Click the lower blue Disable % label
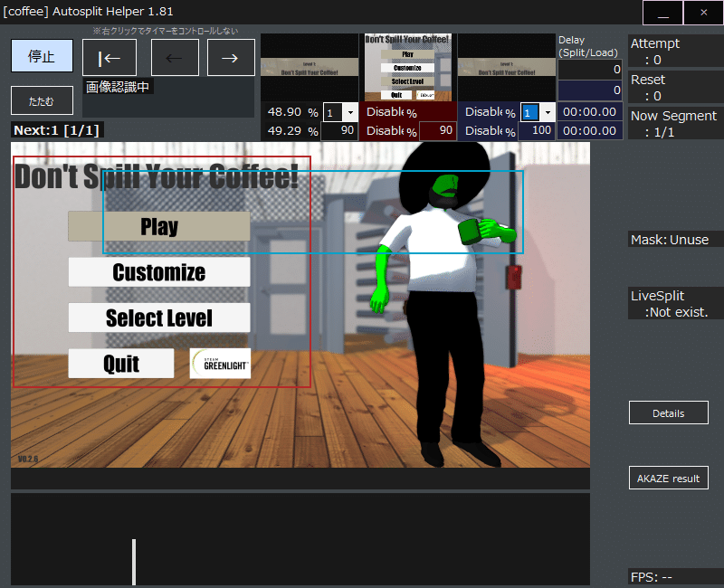724x588 pixels. (x=491, y=131)
